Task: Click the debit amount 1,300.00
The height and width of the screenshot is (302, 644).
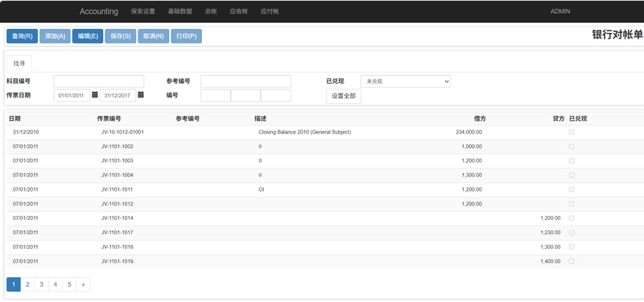Action: [472, 175]
